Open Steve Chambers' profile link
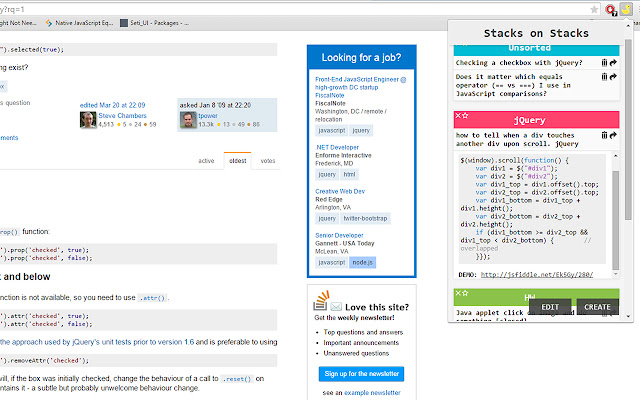Screen dimensions: 640x400 point(122,116)
